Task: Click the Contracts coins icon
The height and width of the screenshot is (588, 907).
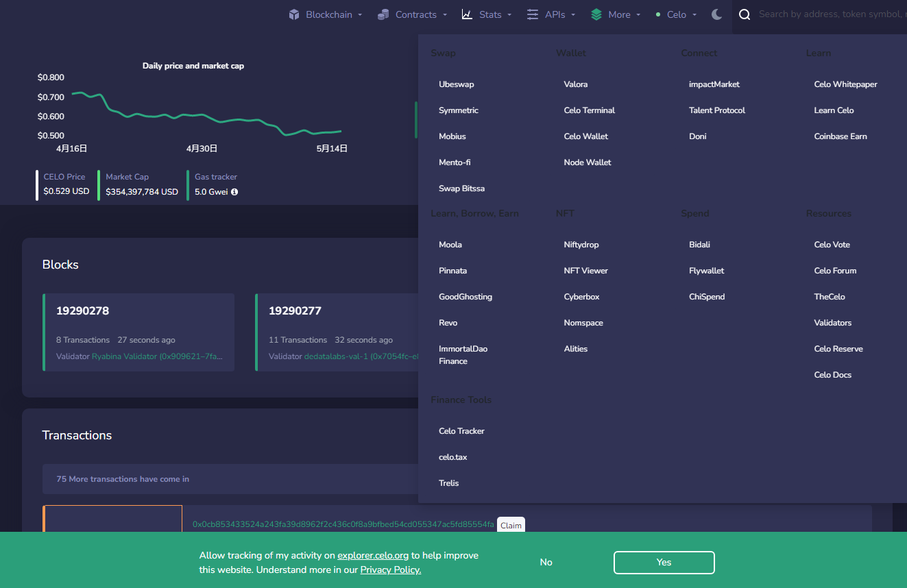Action: point(383,14)
